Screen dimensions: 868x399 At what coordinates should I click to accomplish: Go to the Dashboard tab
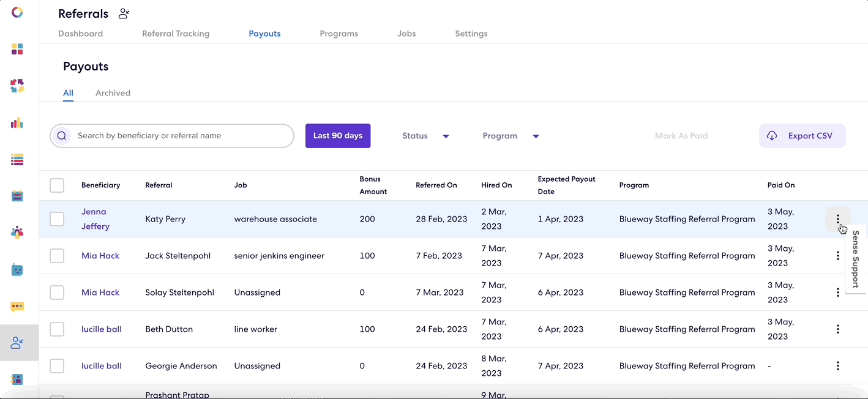tap(80, 34)
